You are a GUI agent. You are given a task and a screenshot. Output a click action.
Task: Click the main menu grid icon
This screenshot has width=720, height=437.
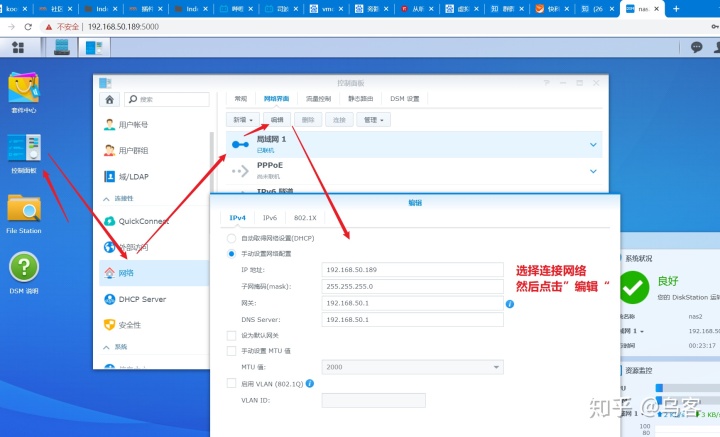tap(18, 47)
